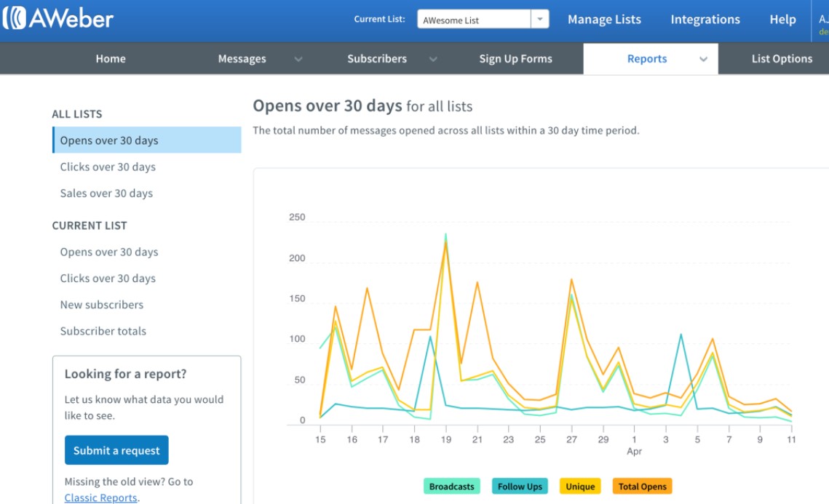The image size is (829, 504).
Task: Click the AWeber logo
Action: [x=58, y=18]
